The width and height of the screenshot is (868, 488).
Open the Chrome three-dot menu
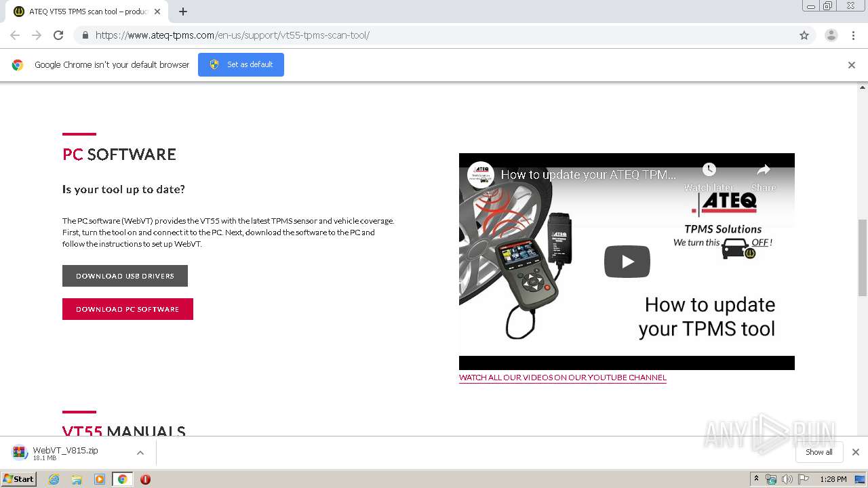click(853, 35)
